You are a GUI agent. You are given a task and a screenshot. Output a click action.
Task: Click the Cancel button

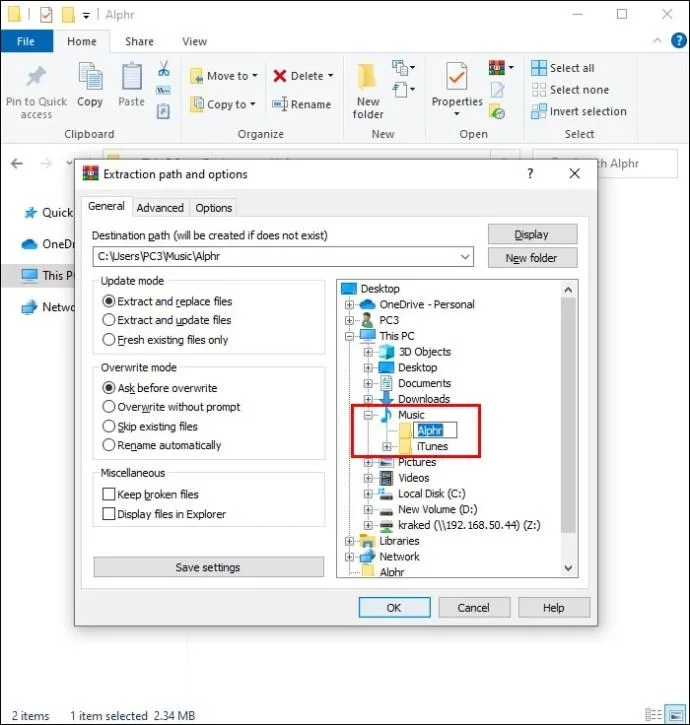(474, 608)
